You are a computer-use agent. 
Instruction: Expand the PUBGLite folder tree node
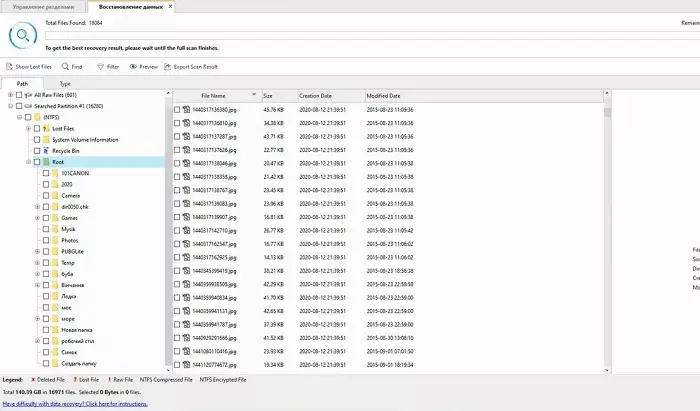pos(37,251)
